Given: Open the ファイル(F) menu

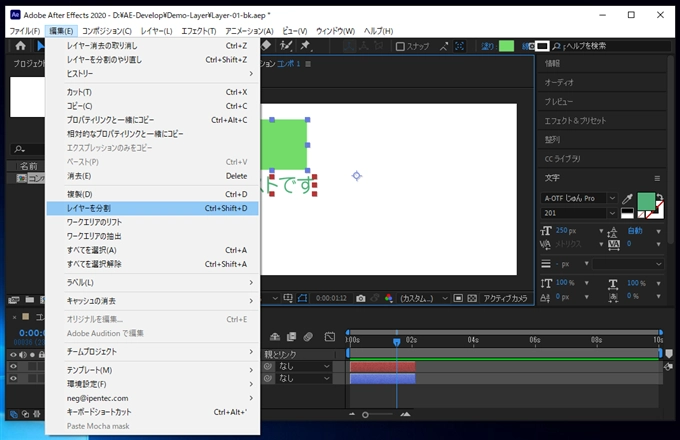Looking at the screenshot, I should pyautogui.click(x=25, y=31).
